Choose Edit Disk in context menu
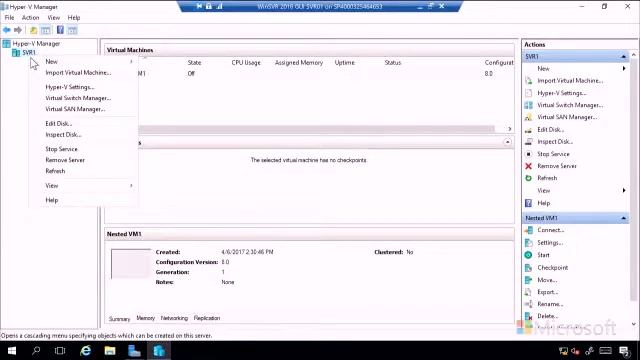640x360 pixels. (84, 123)
